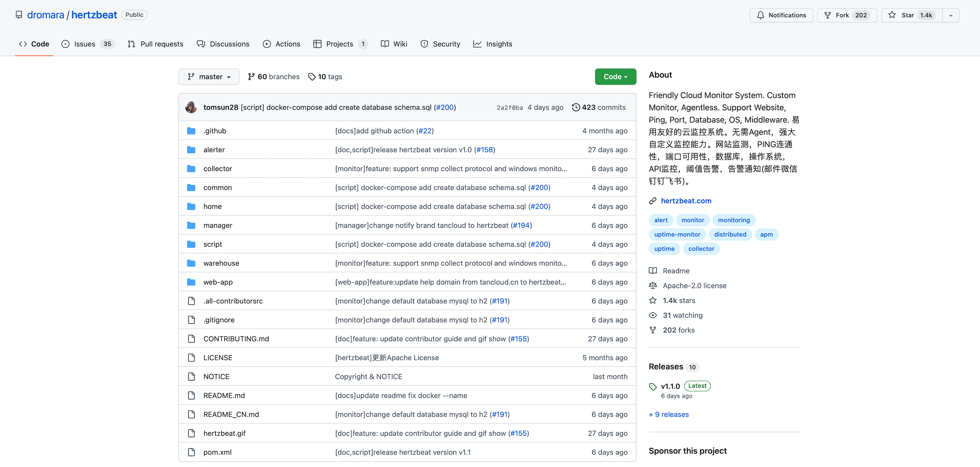The height and width of the screenshot is (467, 980).
Task: Open the README.md file
Action: [x=224, y=396]
